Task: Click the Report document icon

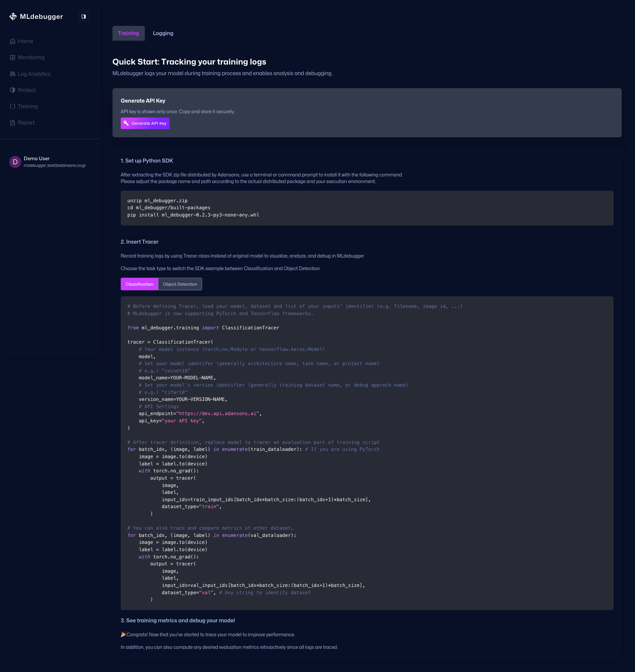Action: pyautogui.click(x=13, y=122)
